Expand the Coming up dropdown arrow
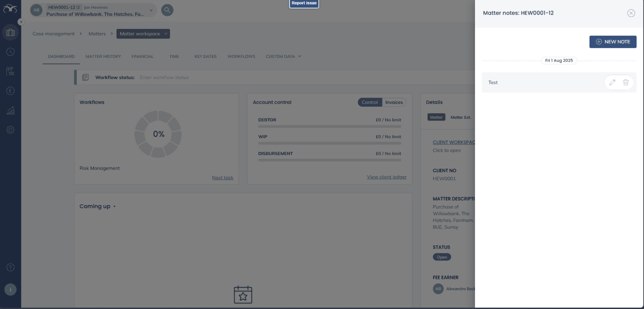 114,206
